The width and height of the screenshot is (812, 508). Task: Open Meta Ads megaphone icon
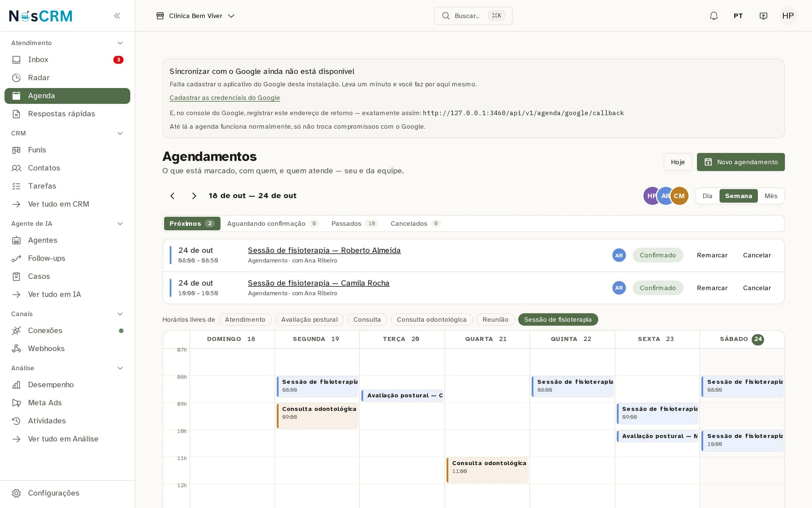pyautogui.click(x=16, y=403)
